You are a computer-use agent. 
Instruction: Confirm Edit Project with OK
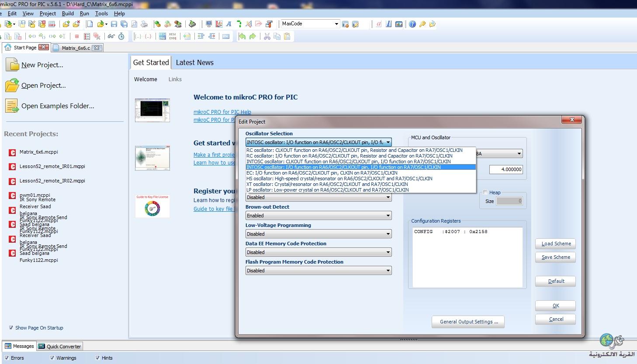(556, 306)
